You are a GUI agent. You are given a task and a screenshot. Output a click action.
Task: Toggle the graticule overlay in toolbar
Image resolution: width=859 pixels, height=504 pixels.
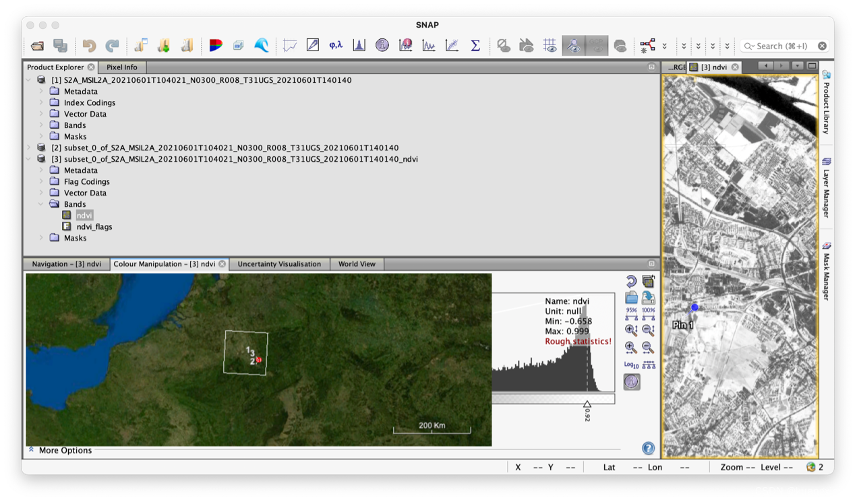(550, 45)
